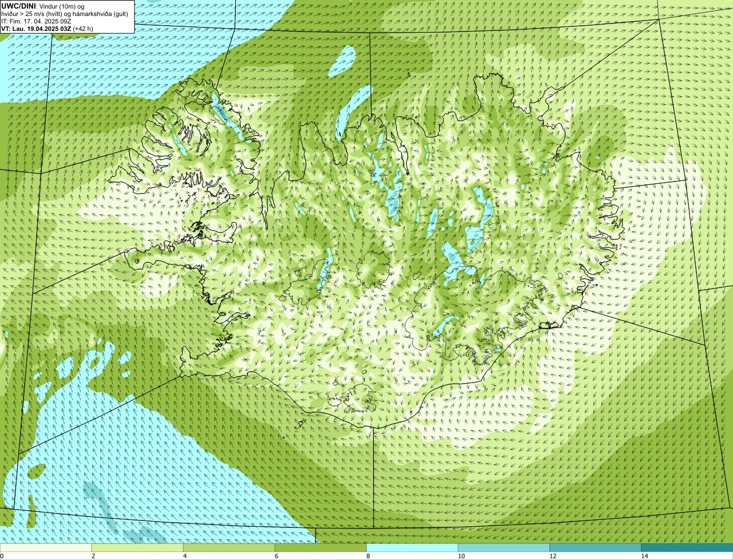Screen dimensions: 733x560
Task: Click the cyan 10–12 m/s legend swatch
Action: click(504, 547)
